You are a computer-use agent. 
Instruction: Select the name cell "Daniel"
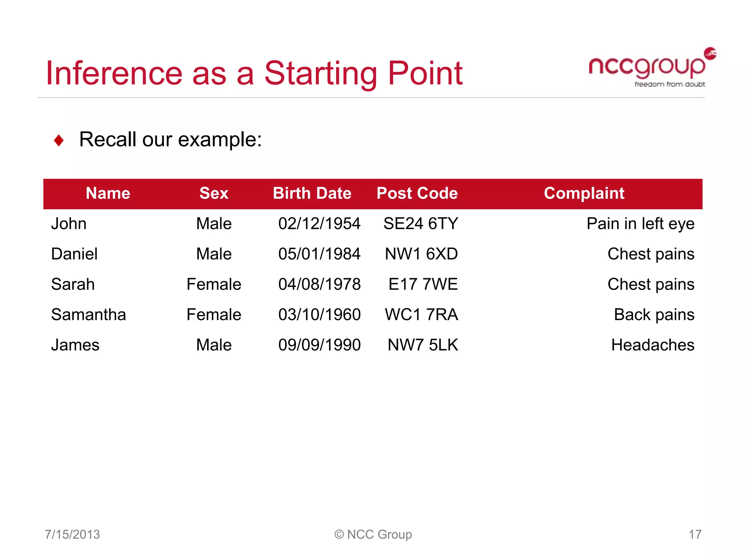74,254
